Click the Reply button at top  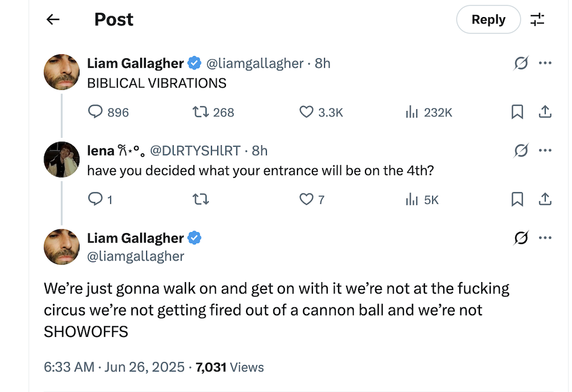(488, 19)
